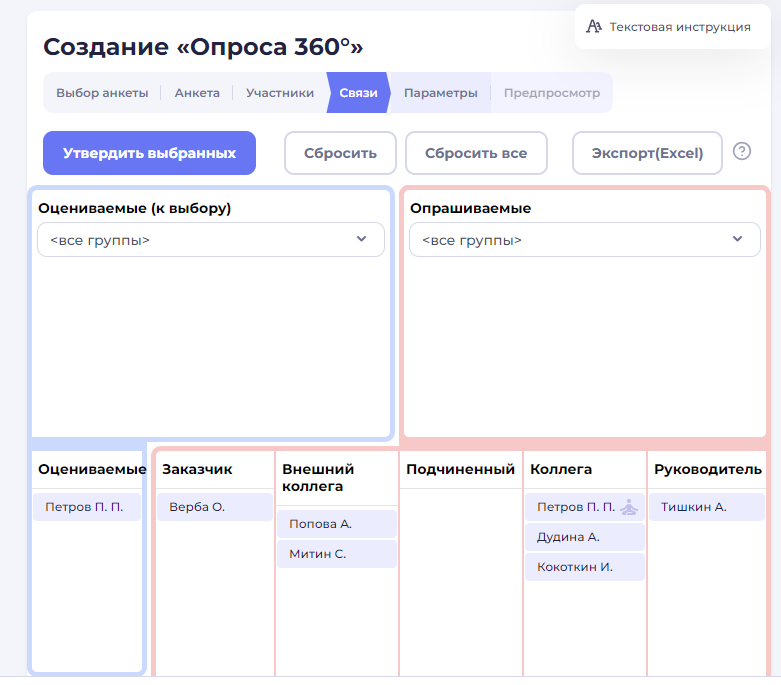Click the Сбросить button

(340, 154)
